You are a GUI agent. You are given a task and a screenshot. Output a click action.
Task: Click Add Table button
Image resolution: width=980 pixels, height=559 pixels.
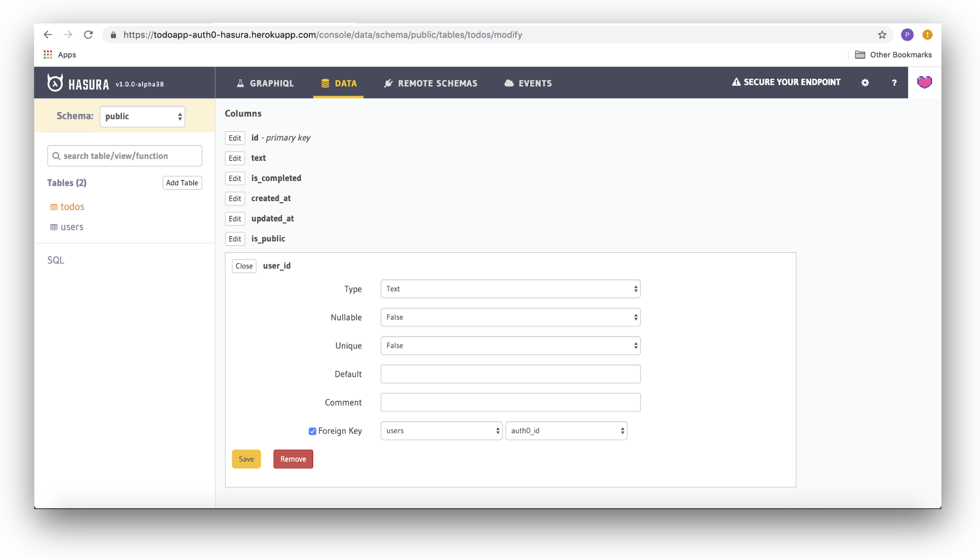pos(182,183)
